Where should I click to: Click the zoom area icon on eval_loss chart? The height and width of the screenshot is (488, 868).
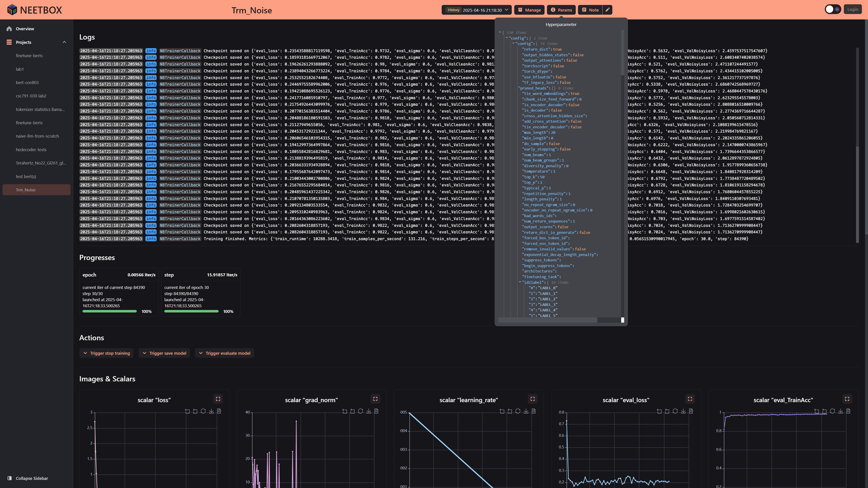[x=659, y=411]
